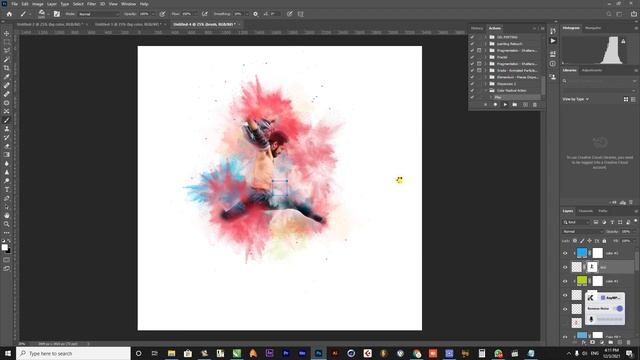Select the Brush tool in toolbox
The height and width of the screenshot is (360, 640).
coord(7,120)
